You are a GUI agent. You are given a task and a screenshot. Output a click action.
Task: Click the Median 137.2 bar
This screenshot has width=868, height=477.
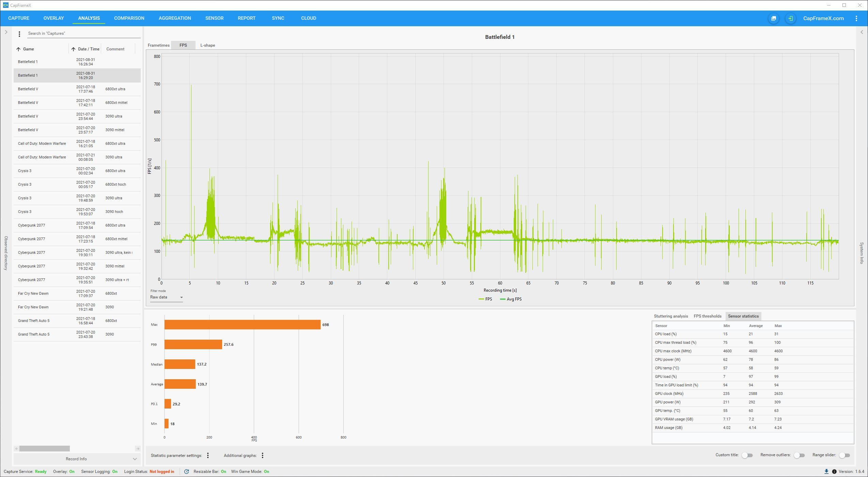click(180, 364)
